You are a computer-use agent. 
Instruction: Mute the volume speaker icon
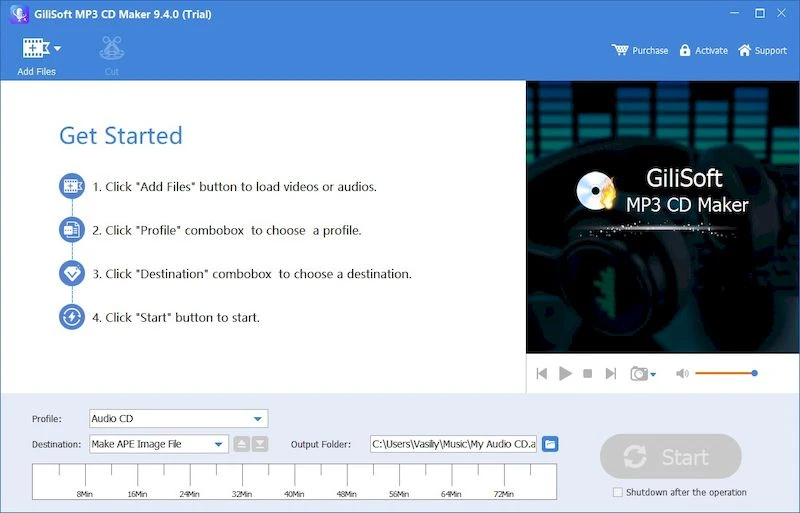coord(682,374)
